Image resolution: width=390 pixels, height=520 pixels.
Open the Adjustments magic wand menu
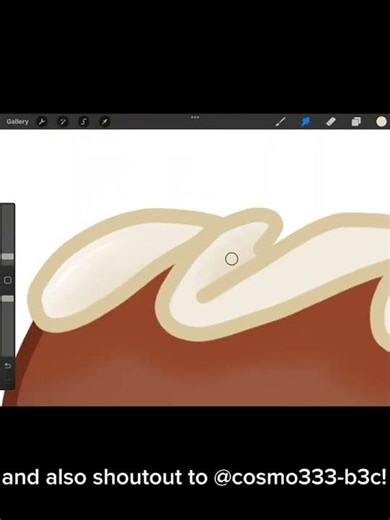(62, 122)
